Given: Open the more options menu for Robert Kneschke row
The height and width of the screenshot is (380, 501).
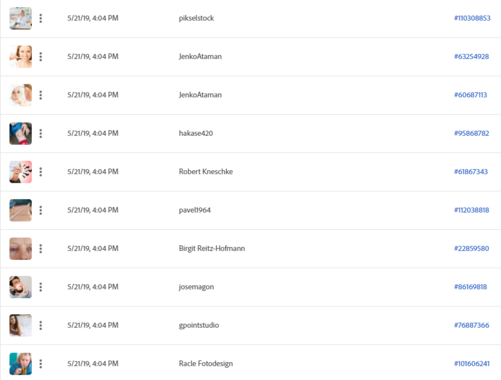Looking at the screenshot, I should click(x=41, y=172).
